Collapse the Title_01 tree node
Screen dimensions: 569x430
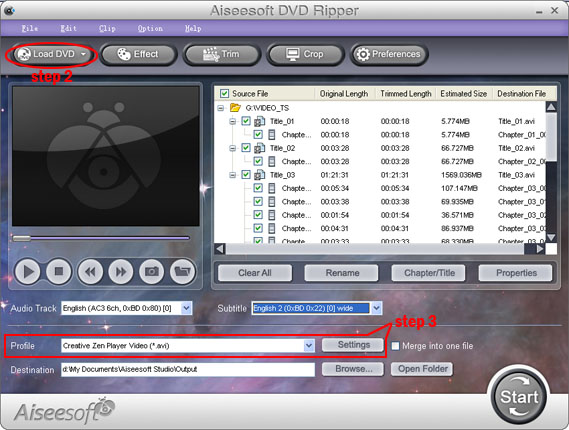click(233, 121)
